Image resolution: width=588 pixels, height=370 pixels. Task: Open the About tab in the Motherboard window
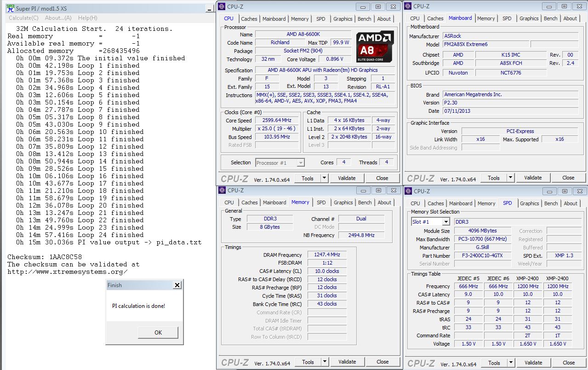point(570,18)
